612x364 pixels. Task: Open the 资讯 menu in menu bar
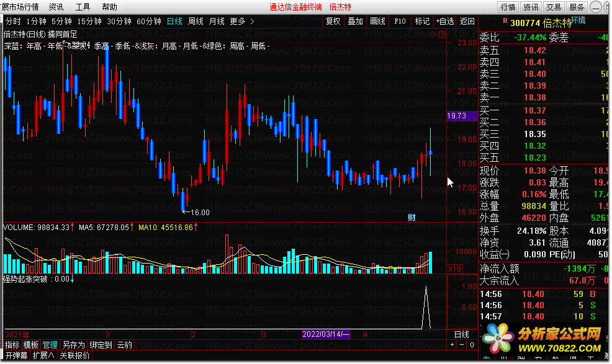(x=56, y=7)
